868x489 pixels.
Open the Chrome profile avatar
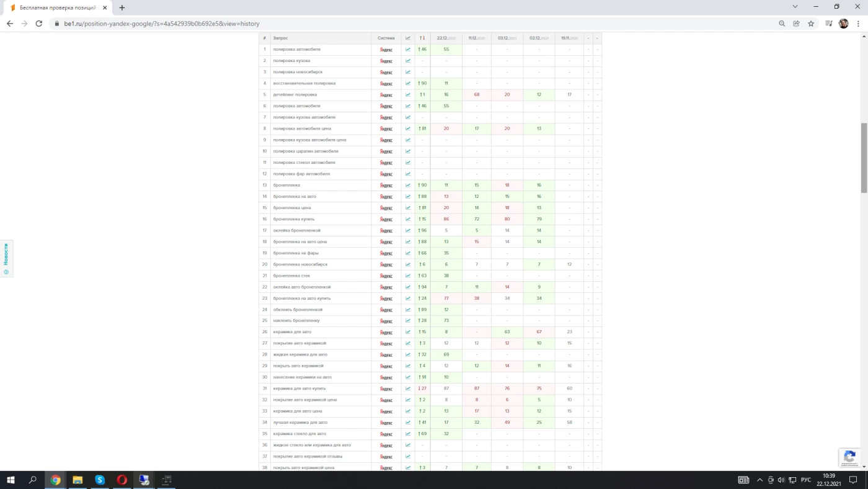click(844, 24)
